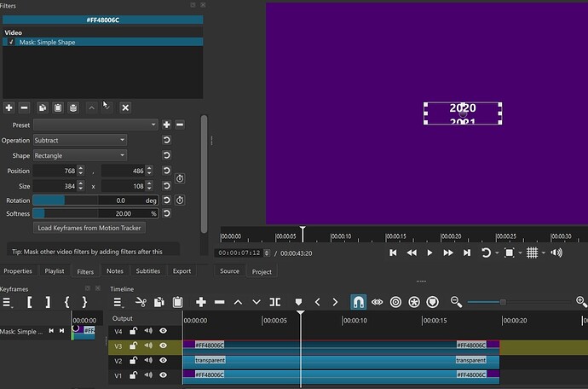This screenshot has width=588, height=389.
Task: Click the timeline zoom slider
Action: click(503, 302)
